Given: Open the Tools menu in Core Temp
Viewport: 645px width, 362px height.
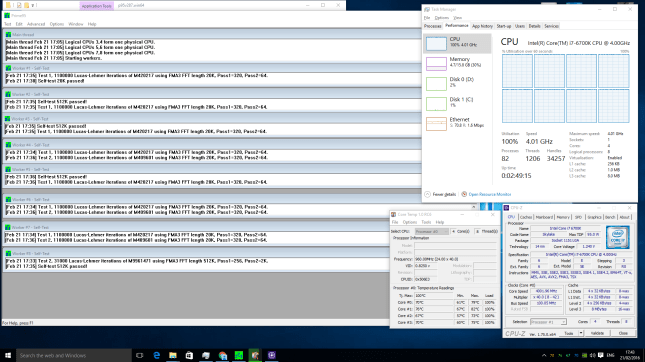Looking at the screenshot, I should pos(426,222).
